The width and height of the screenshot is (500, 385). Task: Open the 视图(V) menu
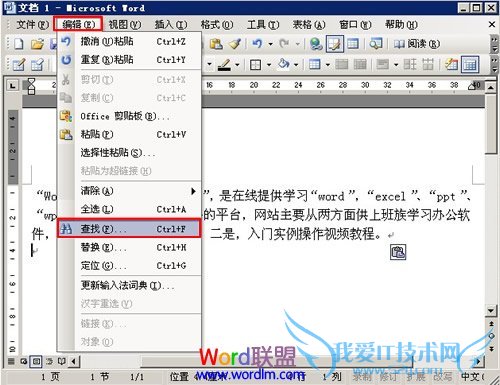(x=125, y=25)
